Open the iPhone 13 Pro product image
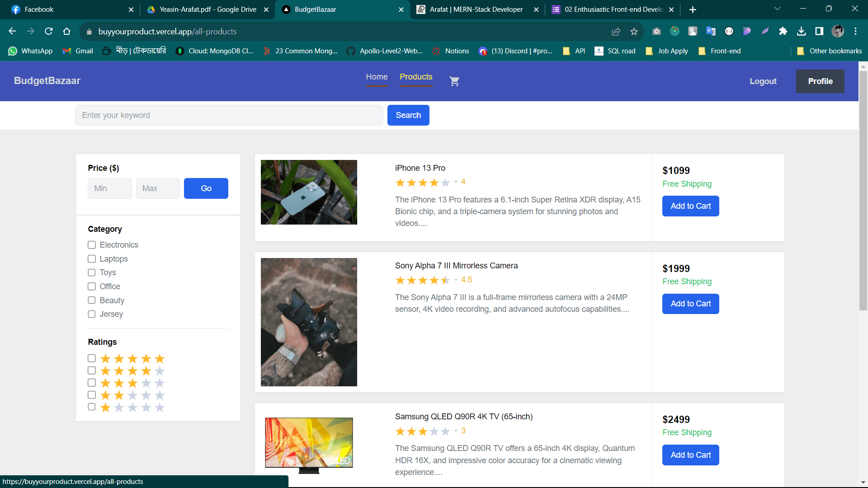This screenshot has width=868, height=488. coord(309,192)
